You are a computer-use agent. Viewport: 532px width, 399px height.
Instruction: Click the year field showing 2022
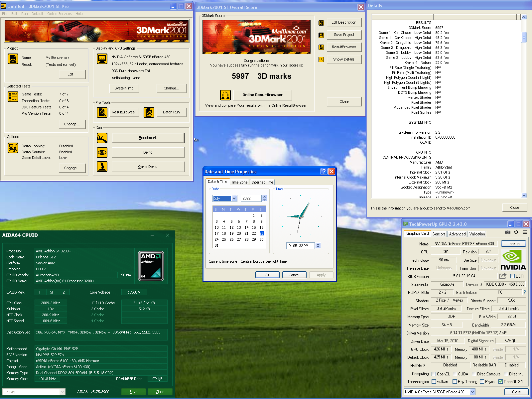251,199
